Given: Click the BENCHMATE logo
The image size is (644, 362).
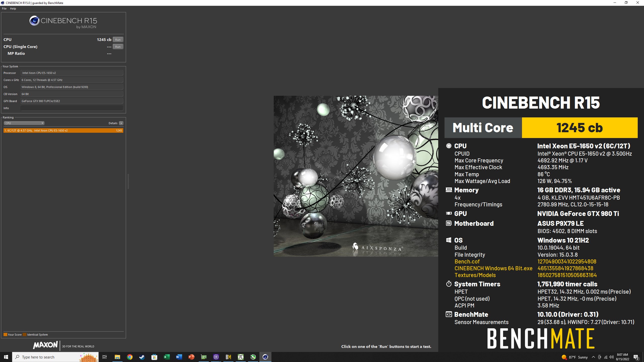Looking at the screenshot, I should tap(541, 338).
